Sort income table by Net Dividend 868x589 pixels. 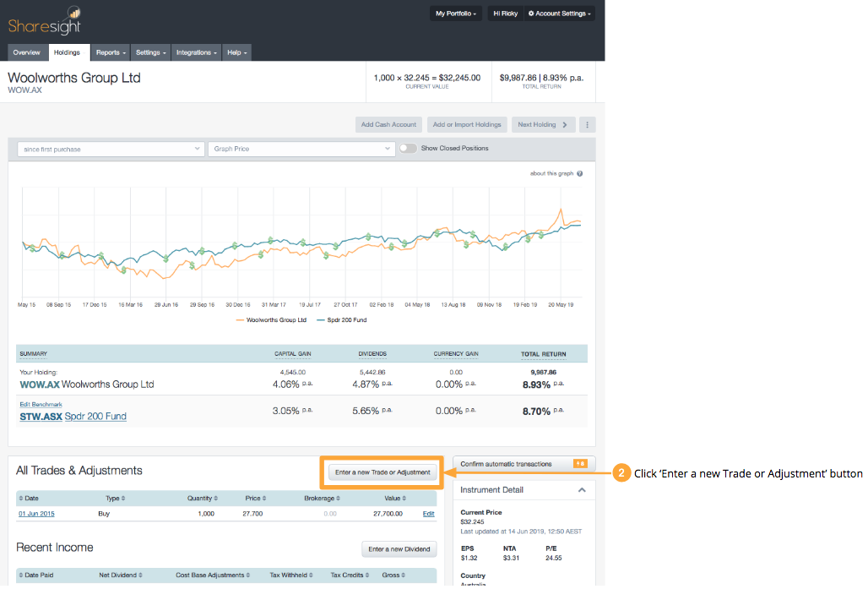[x=121, y=575]
